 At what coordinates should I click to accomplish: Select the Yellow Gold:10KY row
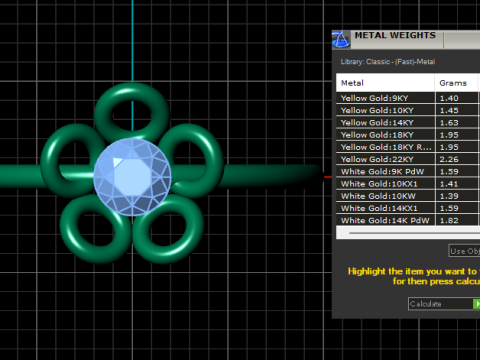point(408,110)
